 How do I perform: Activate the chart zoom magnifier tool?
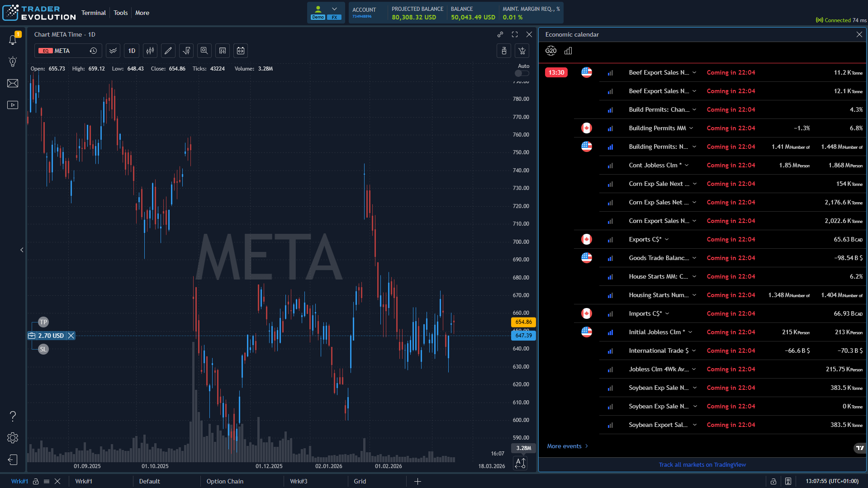[204, 51]
